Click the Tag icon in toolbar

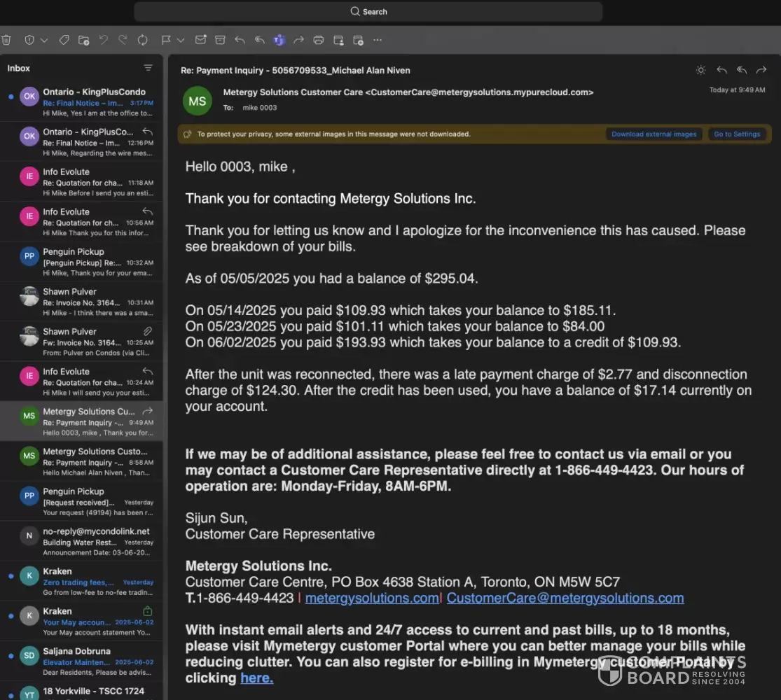click(64, 40)
